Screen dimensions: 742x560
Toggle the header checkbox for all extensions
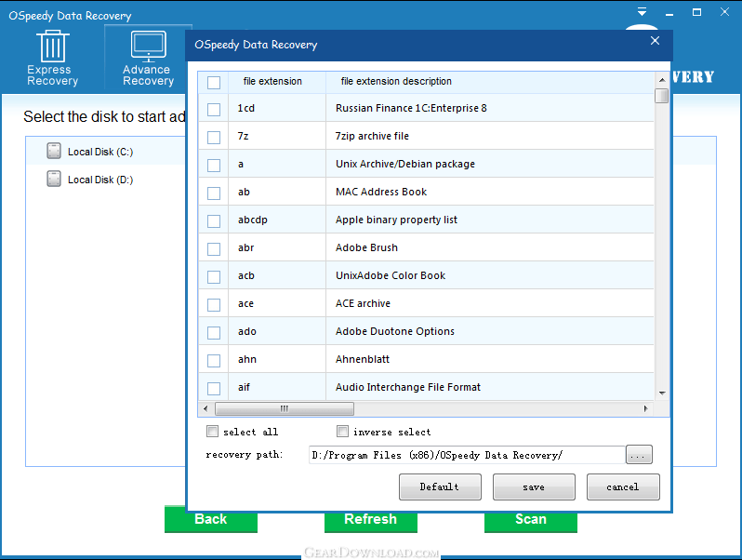pyautogui.click(x=214, y=83)
